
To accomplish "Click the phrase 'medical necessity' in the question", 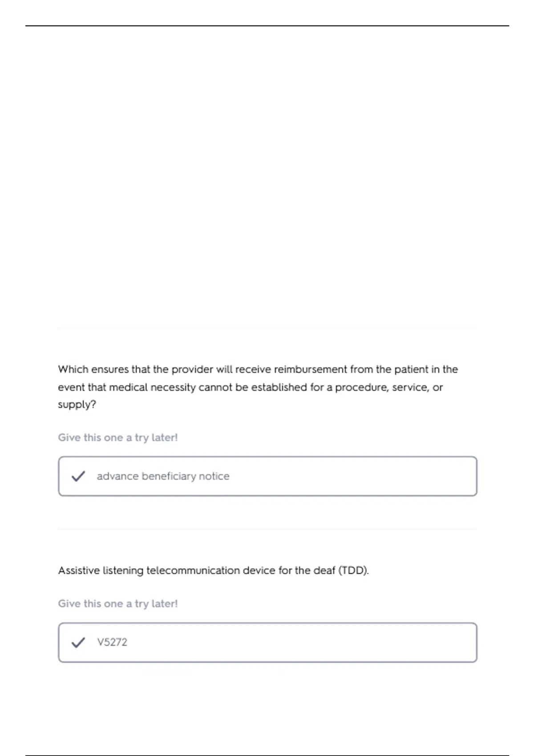I will 152,387.
